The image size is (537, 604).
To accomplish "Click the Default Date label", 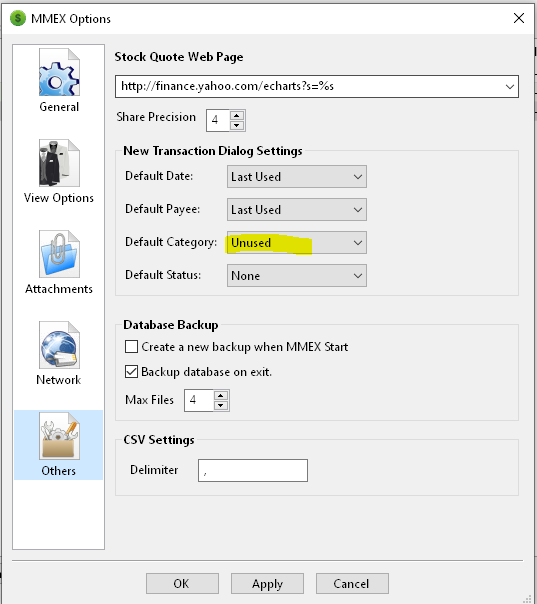I will click(159, 176).
